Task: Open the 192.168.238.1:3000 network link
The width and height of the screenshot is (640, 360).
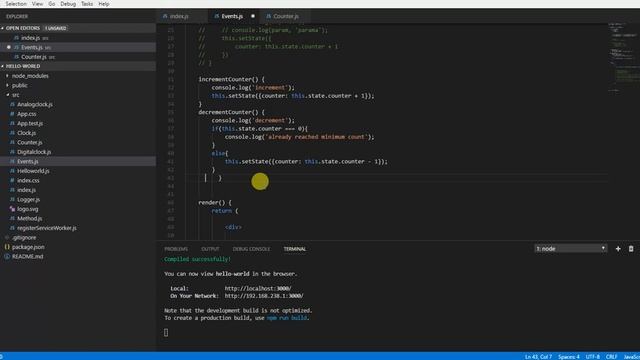Action: (x=264, y=296)
